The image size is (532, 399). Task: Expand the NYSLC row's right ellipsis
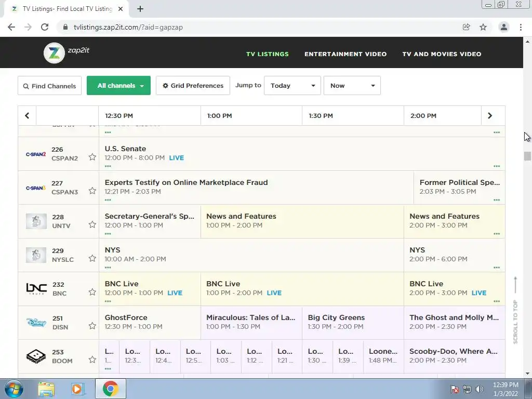coord(497,268)
